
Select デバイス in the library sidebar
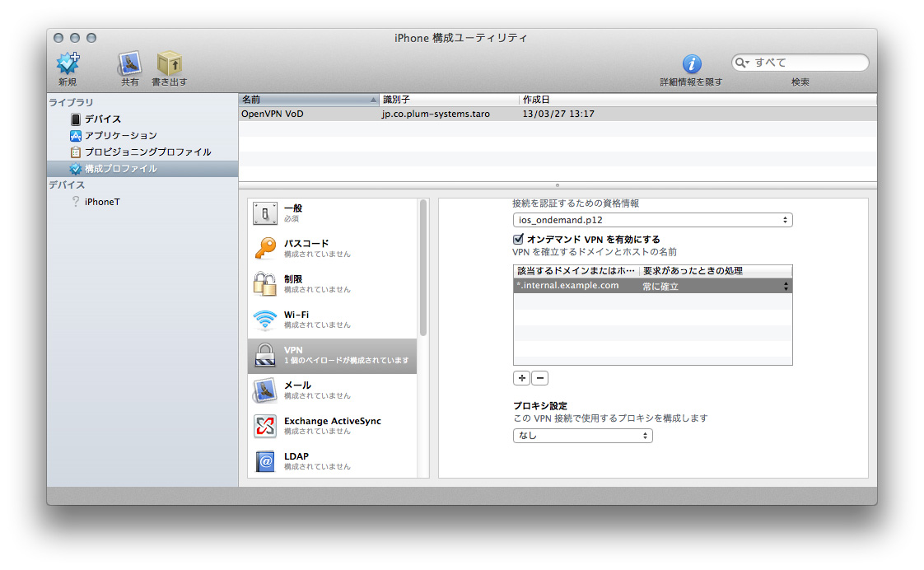pyautogui.click(x=103, y=119)
